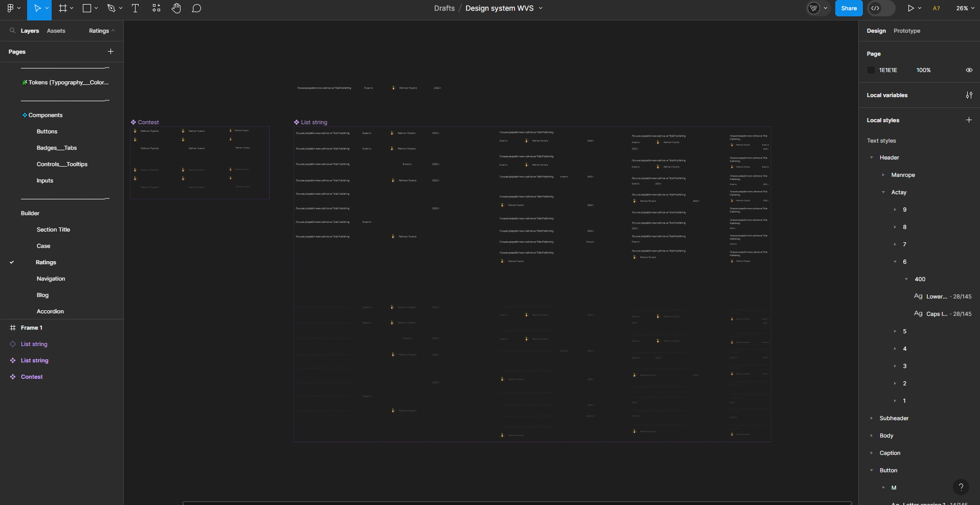Open Present options dropdown arrow
This screenshot has width=980, height=505.
tap(920, 8)
